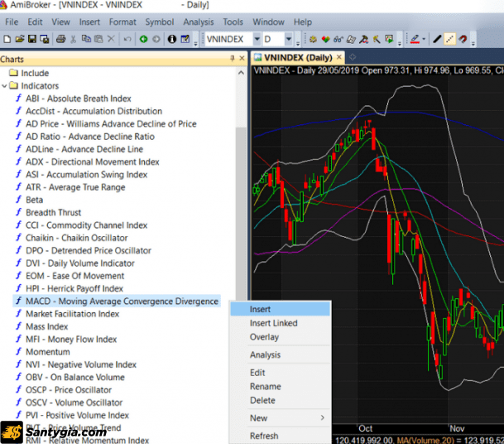Click the New document toolbar icon
504x444 pixels.
tap(7, 39)
